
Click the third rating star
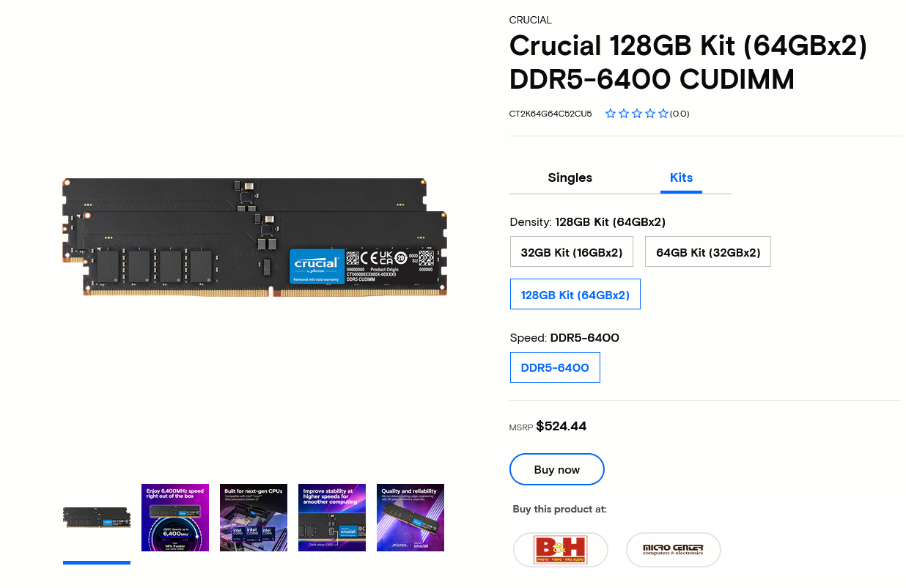[x=637, y=114]
